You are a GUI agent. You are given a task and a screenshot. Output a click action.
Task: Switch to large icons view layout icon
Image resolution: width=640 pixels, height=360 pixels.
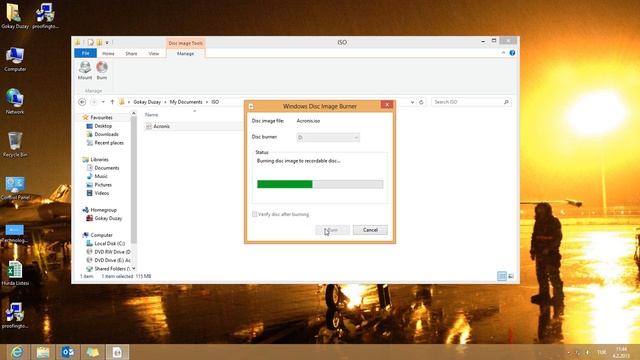coord(511,276)
